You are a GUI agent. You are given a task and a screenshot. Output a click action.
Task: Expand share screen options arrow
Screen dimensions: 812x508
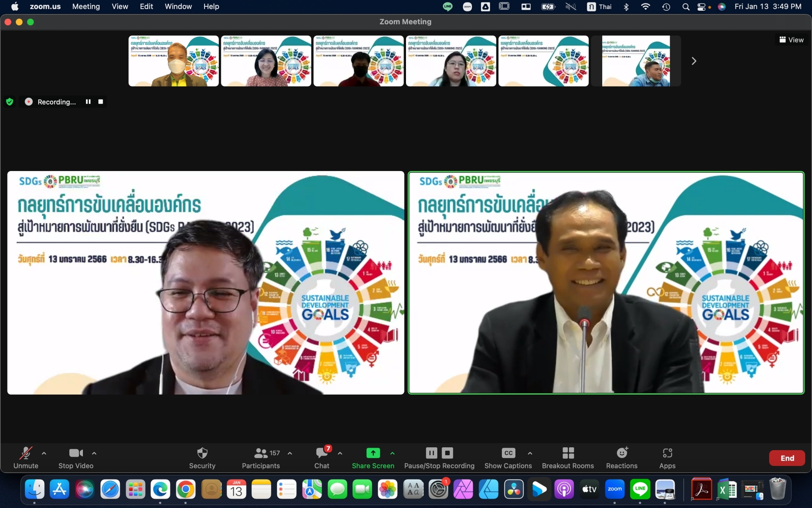[x=393, y=453]
